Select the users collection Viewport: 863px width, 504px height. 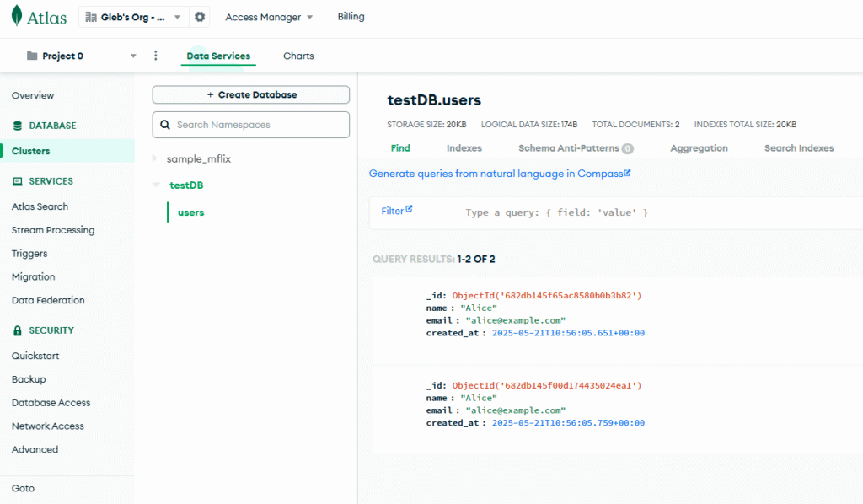point(191,212)
